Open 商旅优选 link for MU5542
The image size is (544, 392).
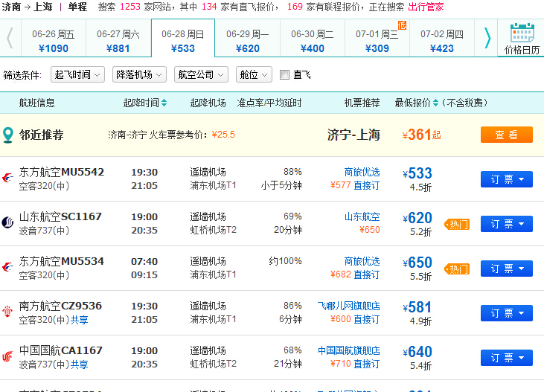point(362,172)
